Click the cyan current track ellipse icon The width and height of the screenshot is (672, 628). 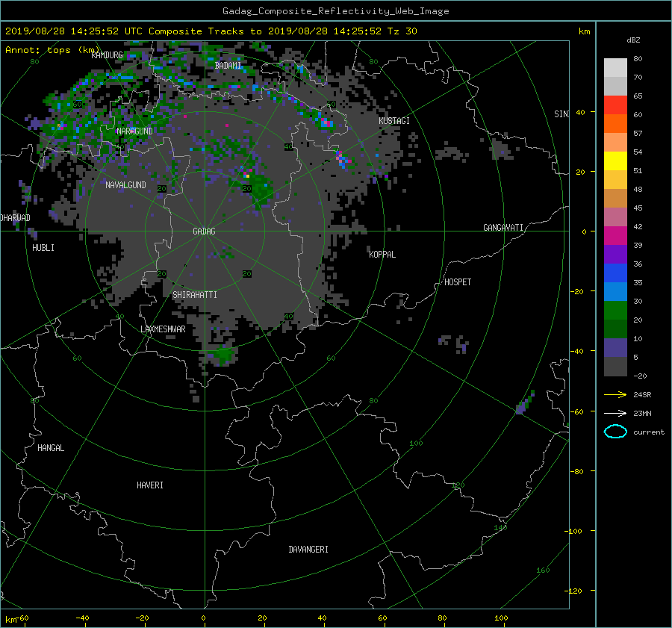(x=615, y=432)
